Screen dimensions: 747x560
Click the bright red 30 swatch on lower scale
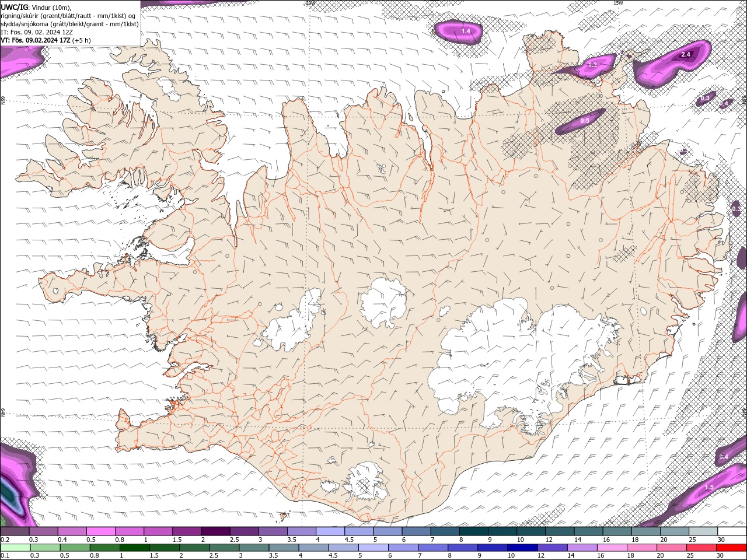click(731, 548)
